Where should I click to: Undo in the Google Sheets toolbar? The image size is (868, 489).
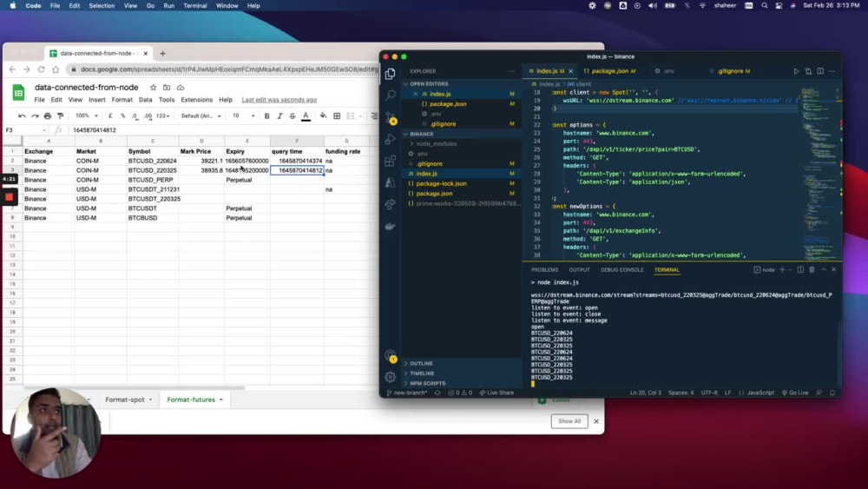[x=22, y=116]
